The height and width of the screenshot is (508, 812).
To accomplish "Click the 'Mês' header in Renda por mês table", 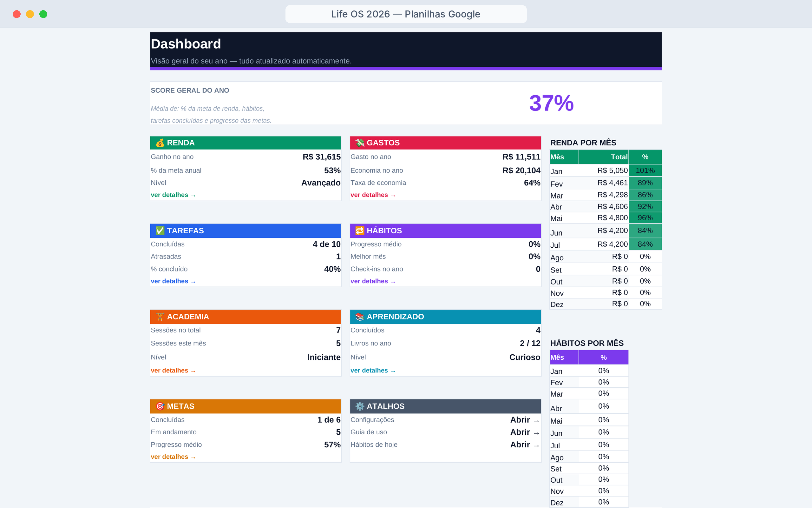I will (x=564, y=157).
